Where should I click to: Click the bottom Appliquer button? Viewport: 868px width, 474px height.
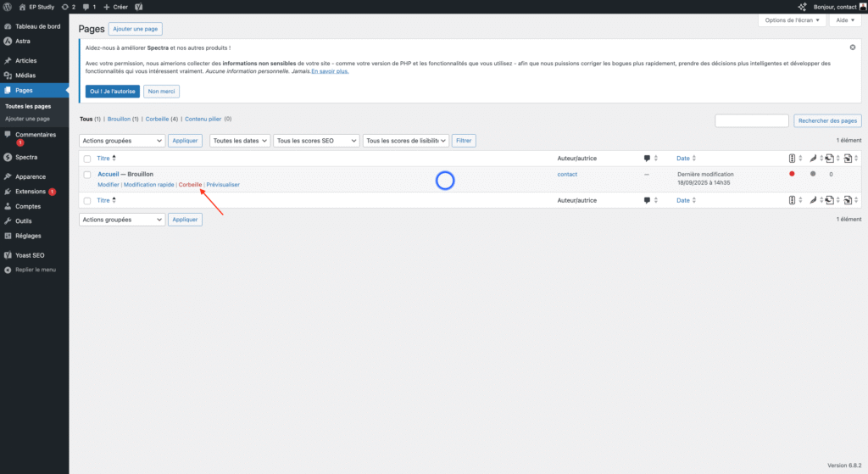click(x=185, y=220)
